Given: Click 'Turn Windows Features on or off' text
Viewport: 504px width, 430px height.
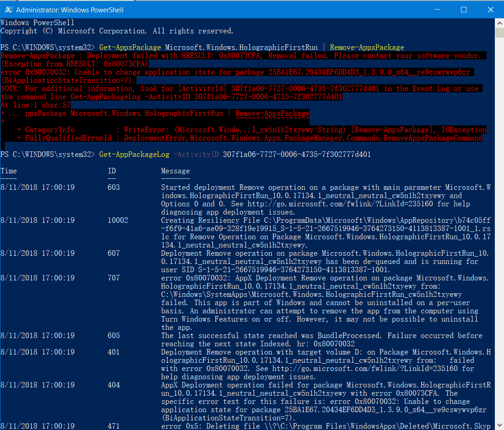Looking at the screenshot, I should pos(225,319).
